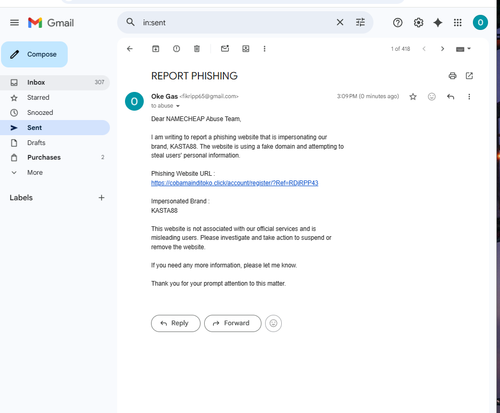Open the toolbar More options menu
Viewport: 500px width, 413px height.
(264, 49)
